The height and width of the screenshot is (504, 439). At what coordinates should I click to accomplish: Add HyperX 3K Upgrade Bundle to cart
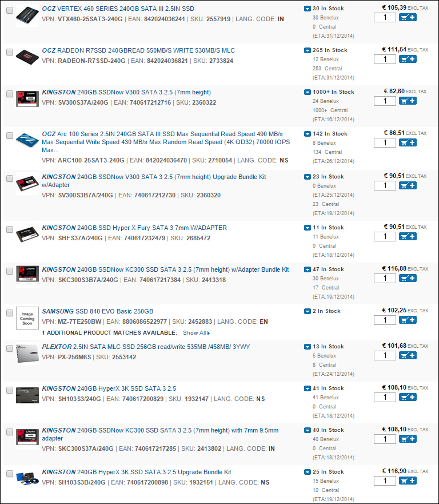[408, 481]
